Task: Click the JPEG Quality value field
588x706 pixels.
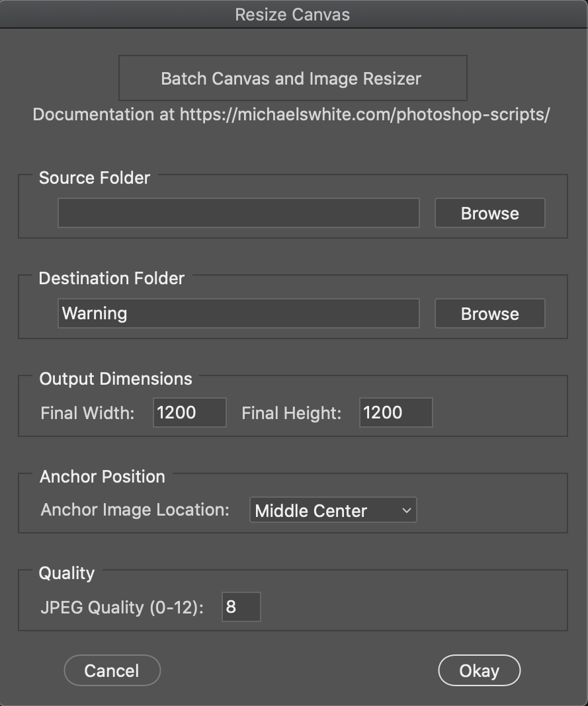Action: tap(241, 607)
